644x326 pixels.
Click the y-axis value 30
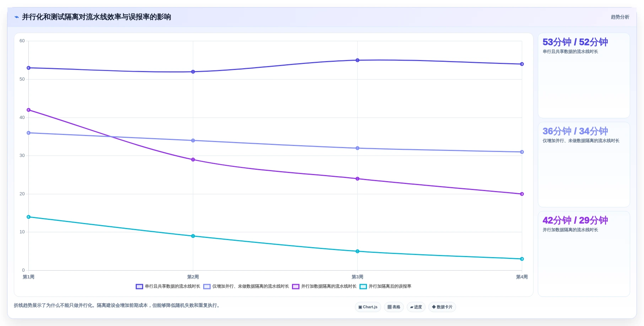point(22,156)
